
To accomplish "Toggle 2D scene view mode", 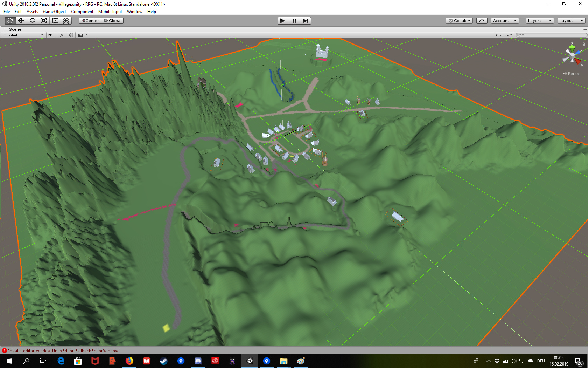I will click(x=50, y=35).
